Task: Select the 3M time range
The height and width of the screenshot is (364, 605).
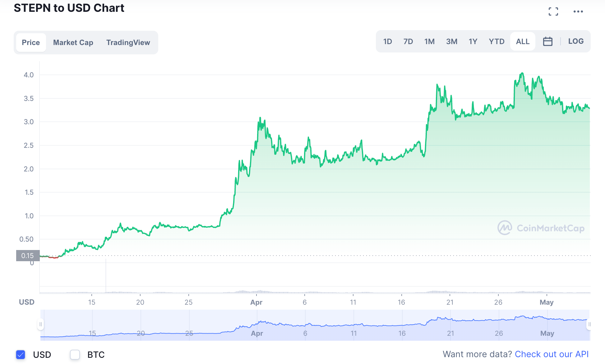Action: [x=451, y=41]
